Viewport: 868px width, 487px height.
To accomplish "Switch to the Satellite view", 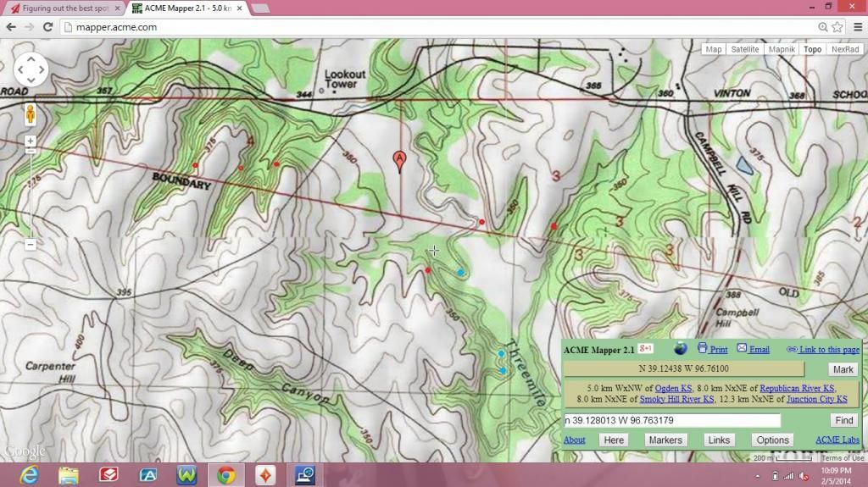I will click(744, 49).
